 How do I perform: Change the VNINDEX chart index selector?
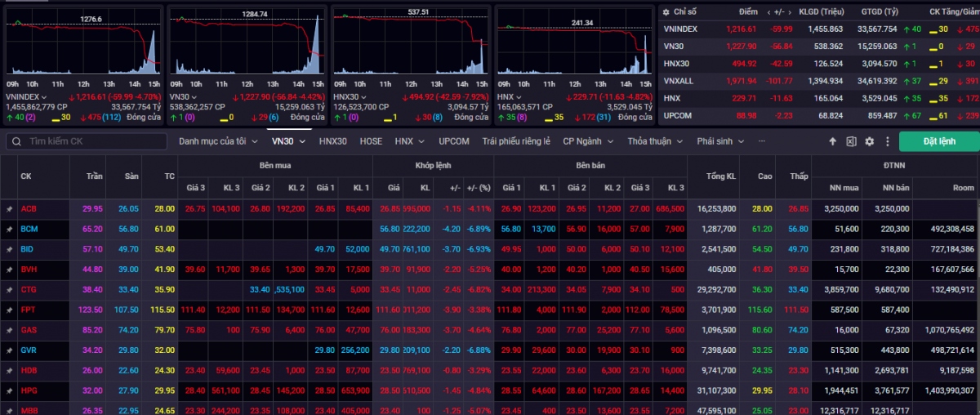click(27, 96)
